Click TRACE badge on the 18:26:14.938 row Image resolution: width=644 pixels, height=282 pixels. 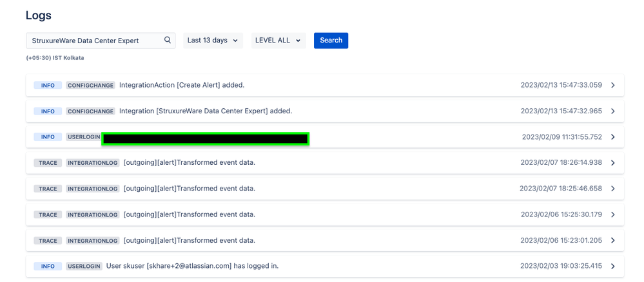coord(48,163)
